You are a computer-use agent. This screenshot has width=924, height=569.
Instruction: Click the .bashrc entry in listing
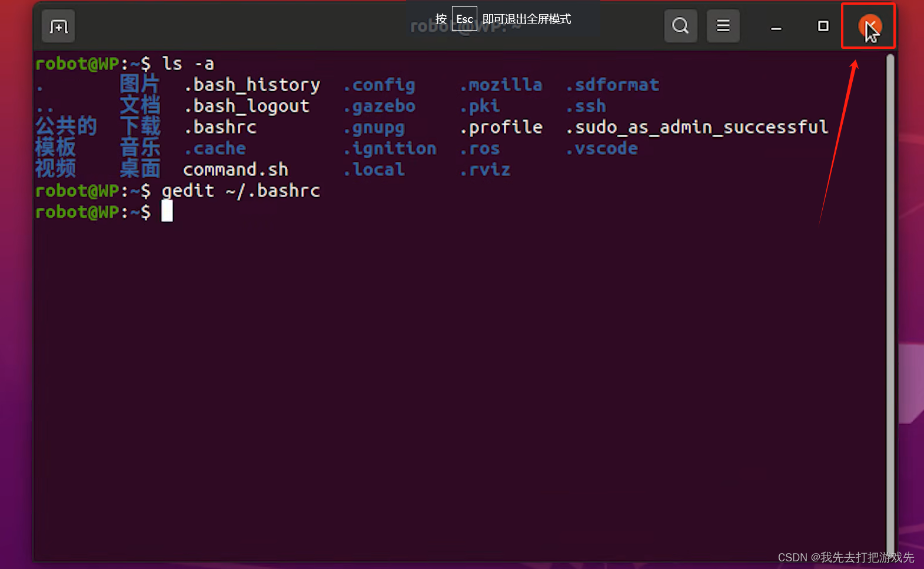click(x=220, y=127)
